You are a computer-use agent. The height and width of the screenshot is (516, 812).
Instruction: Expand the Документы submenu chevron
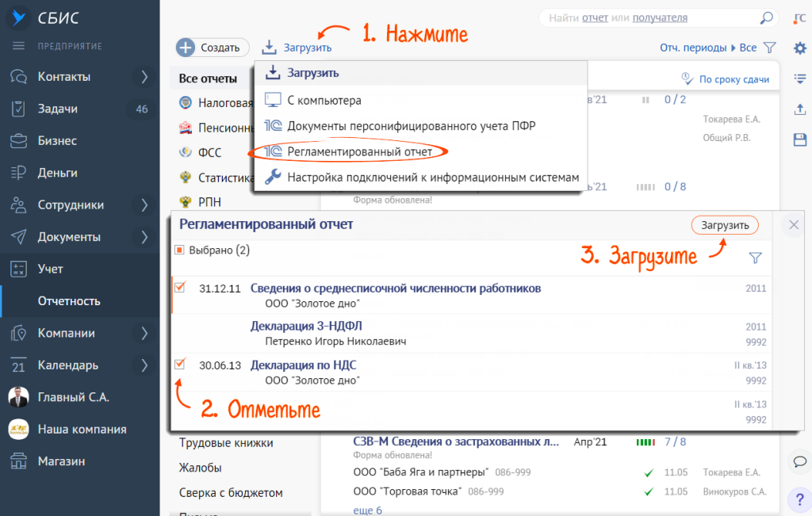coord(144,237)
